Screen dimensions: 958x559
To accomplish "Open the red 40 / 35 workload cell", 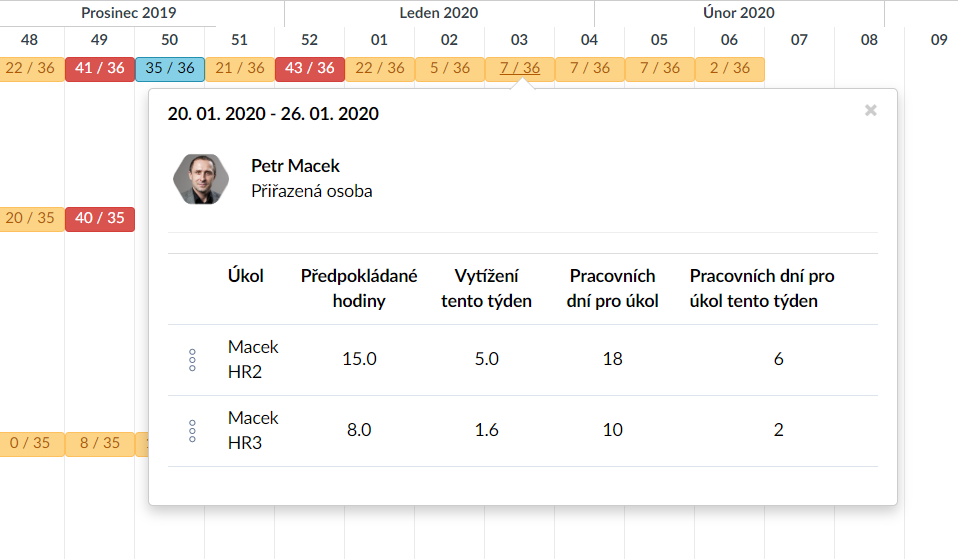I will pyautogui.click(x=100, y=218).
